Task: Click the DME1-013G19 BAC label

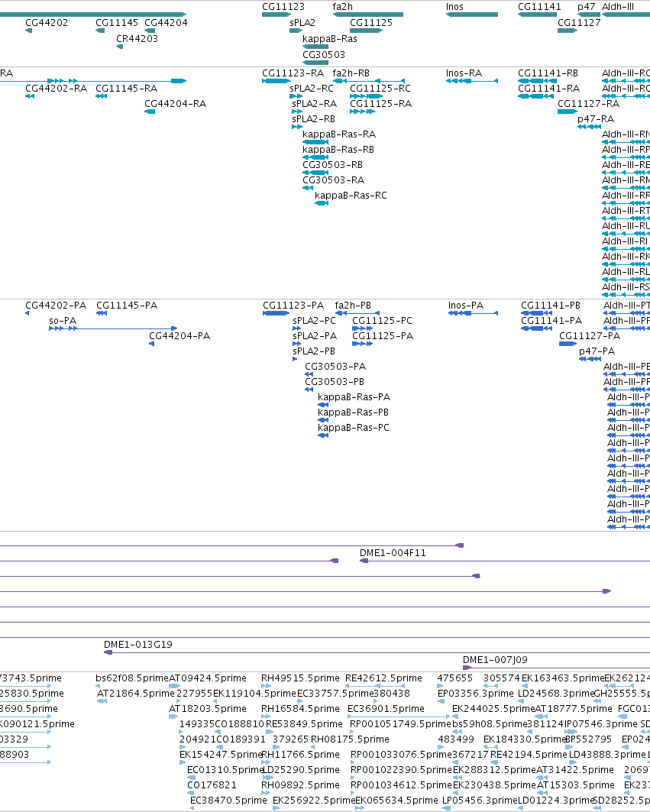Action: point(137,645)
